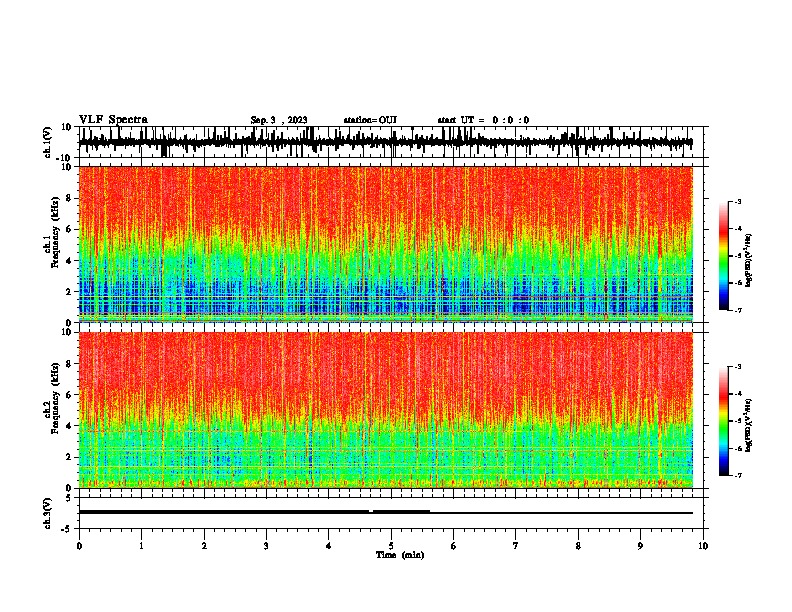
Task: Click the "3" tick on the time axis
Action: tap(266, 546)
